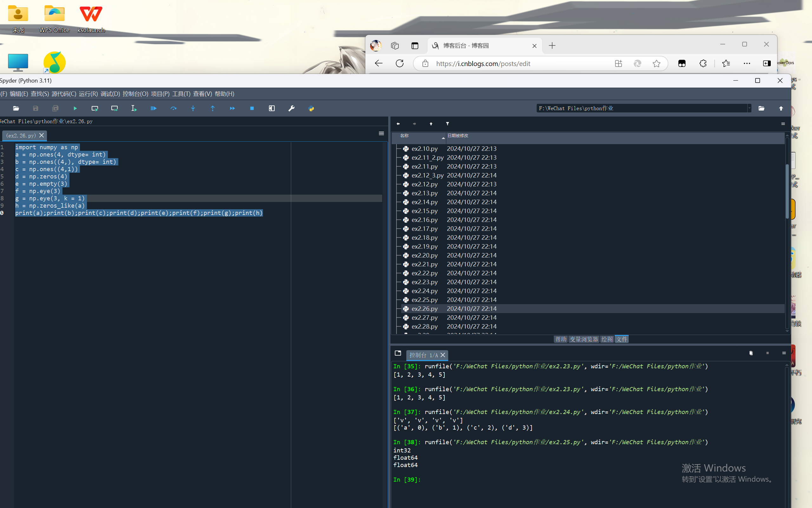Click run selection or current line icon
This screenshot has width=812, height=508.
[134, 108]
